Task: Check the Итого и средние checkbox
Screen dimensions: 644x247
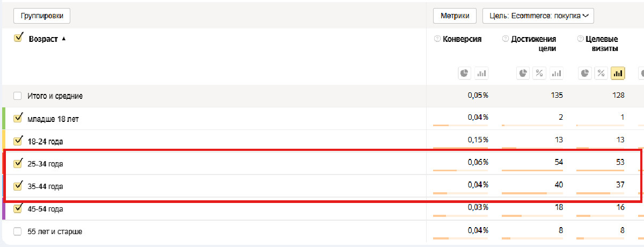Action: click(x=18, y=96)
